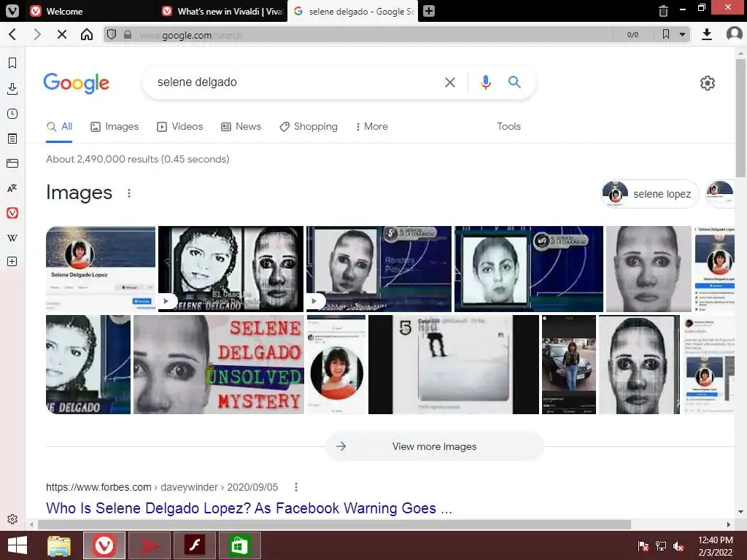Click the Google logo

coord(76,83)
